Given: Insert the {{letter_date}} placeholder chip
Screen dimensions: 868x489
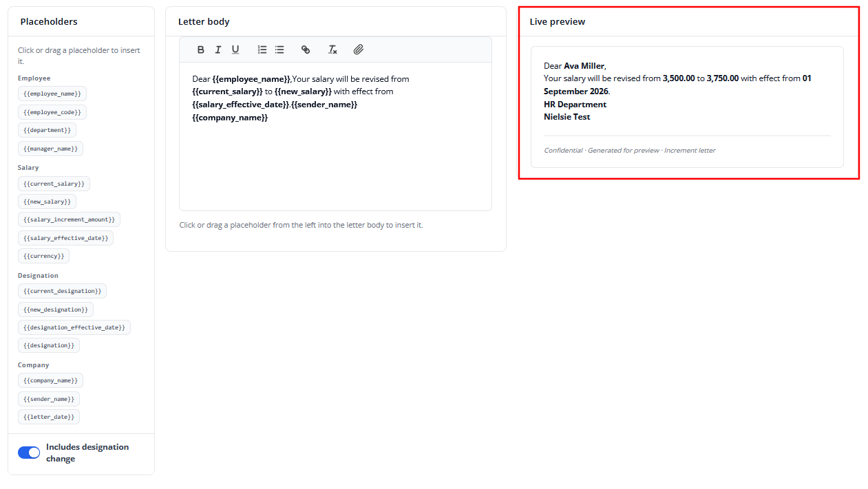Looking at the screenshot, I should pyautogui.click(x=49, y=417).
